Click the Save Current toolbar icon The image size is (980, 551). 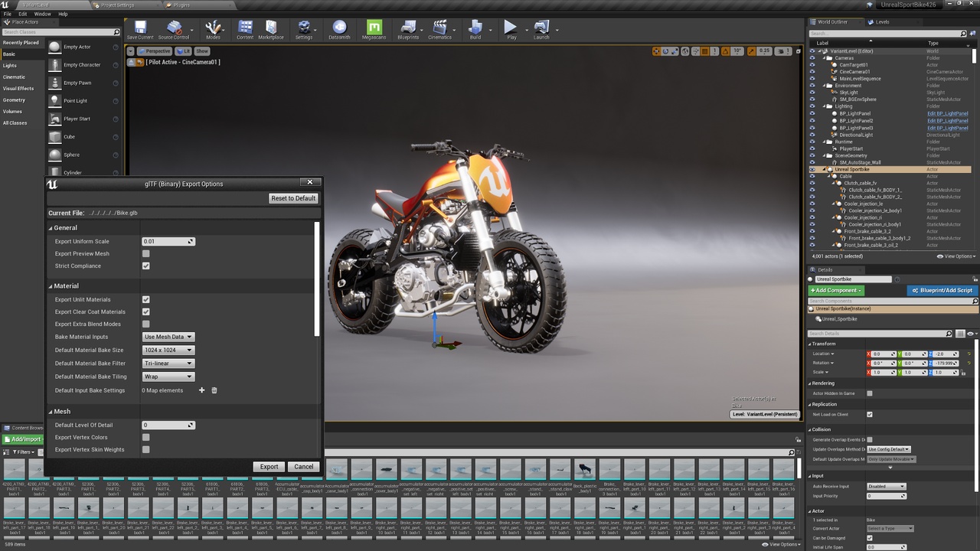140,30
